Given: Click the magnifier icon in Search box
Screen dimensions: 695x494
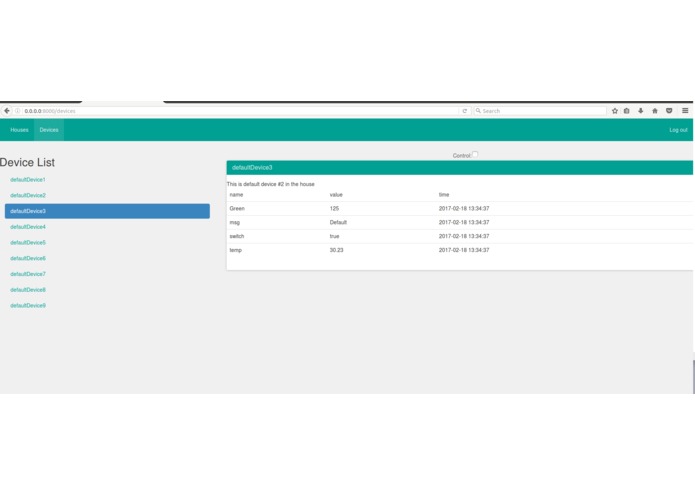Looking at the screenshot, I should click(x=478, y=111).
